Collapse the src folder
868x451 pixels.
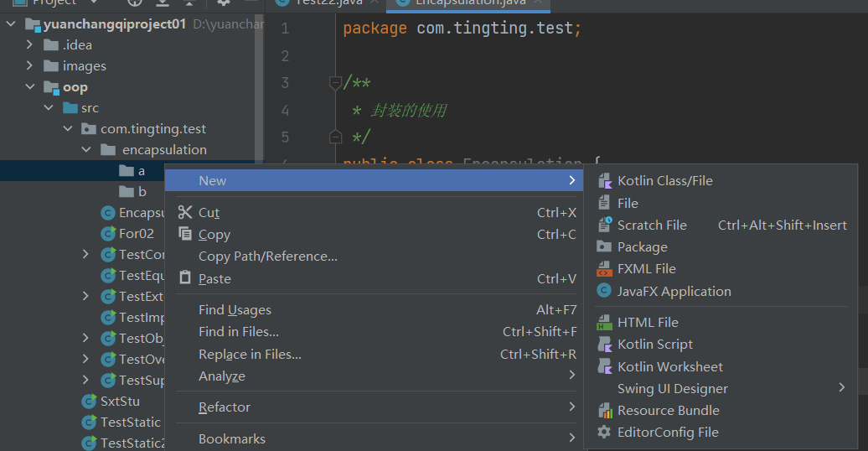coord(49,107)
